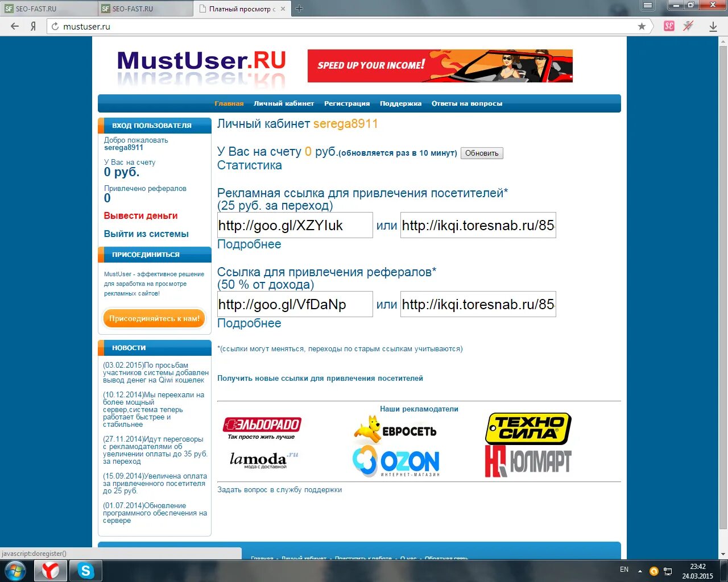The height and width of the screenshot is (582, 728).
Task: Open the pink SE extension icon
Action: pos(669,26)
